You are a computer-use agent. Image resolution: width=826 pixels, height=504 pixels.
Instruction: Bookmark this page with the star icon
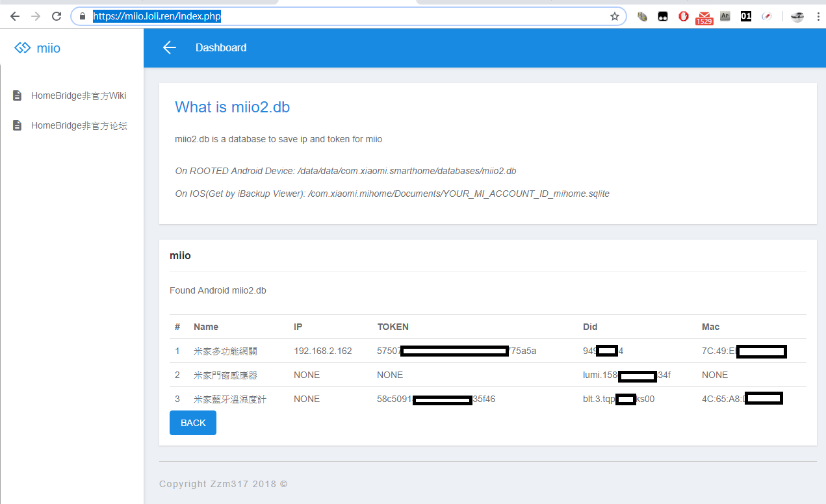[614, 16]
